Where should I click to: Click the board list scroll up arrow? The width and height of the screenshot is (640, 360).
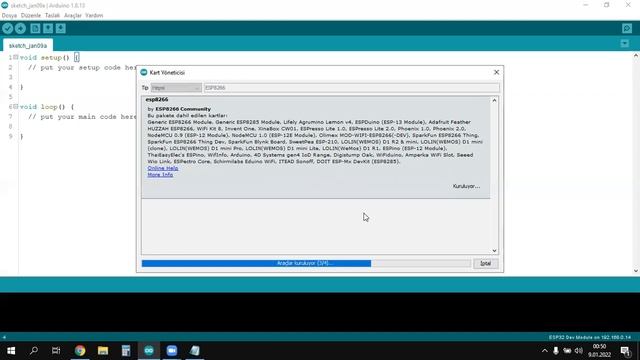(494, 100)
